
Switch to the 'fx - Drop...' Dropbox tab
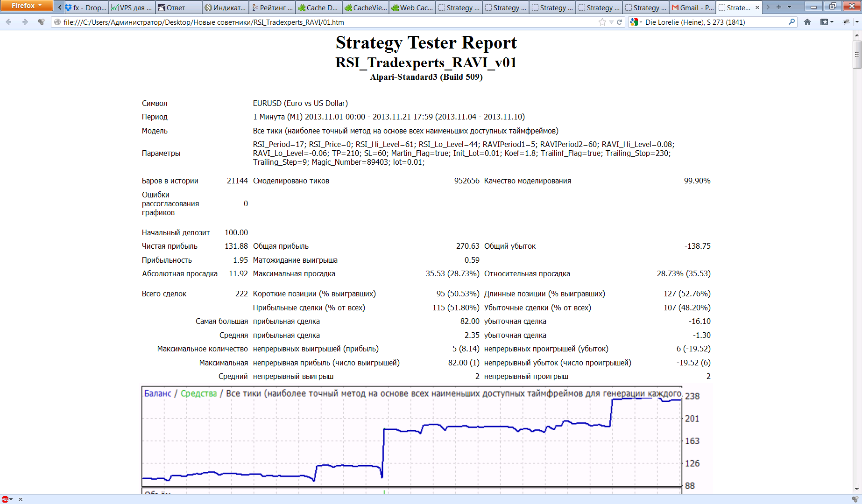86,7
